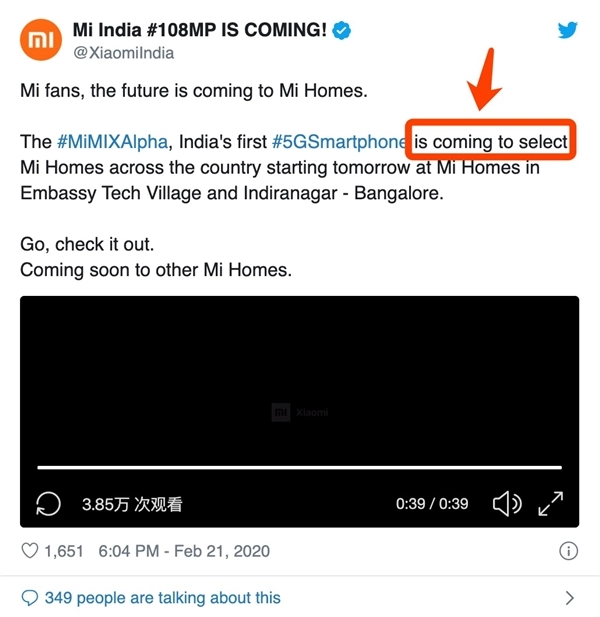This screenshot has width=600, height=617.
Task: Mute the video using speaker icon
Action: coord(507,503)
